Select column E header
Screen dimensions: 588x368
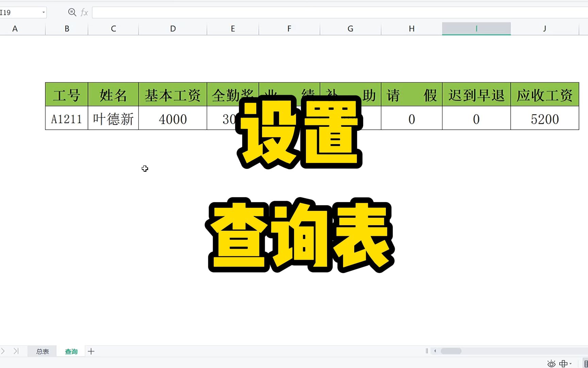click(233, 29)
